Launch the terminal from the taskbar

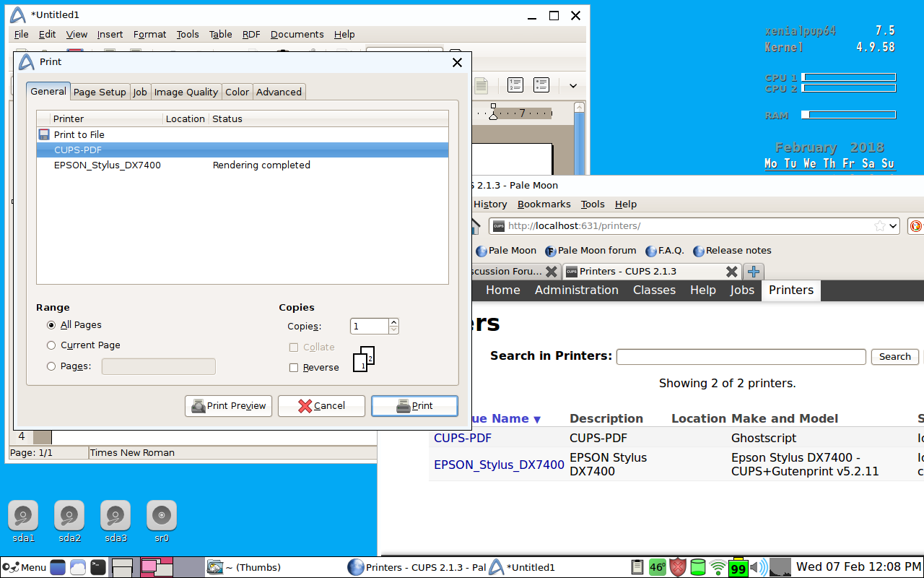[98, 567]
